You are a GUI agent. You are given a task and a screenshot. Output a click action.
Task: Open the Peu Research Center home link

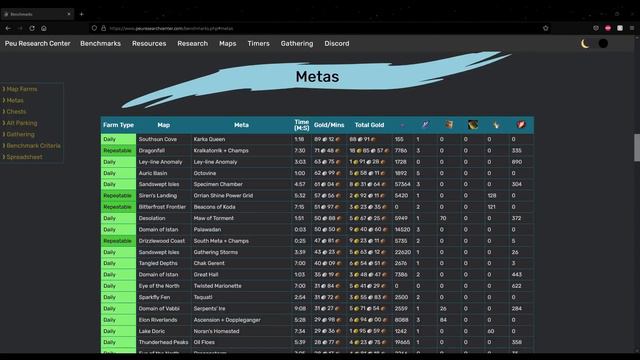[x=38, y=43]
